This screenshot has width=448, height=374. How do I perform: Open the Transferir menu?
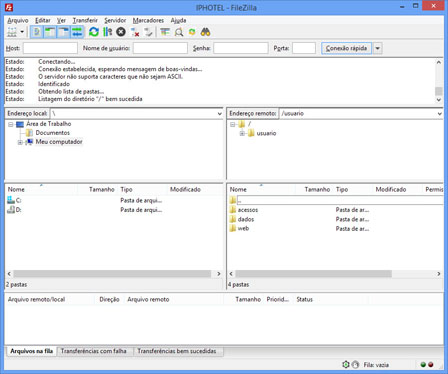point(85,20)
